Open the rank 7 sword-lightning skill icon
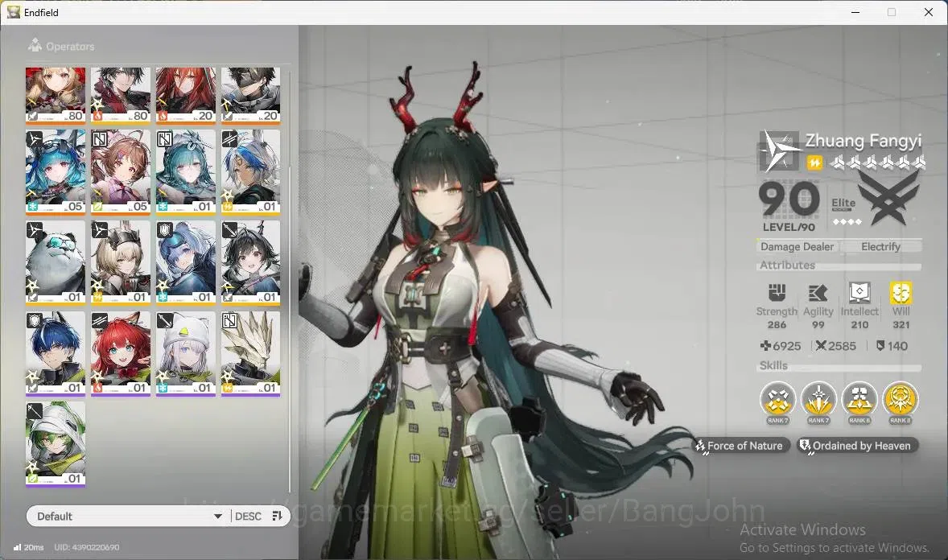The height and width of the screenshot is (560, 948). click(818, 399)
